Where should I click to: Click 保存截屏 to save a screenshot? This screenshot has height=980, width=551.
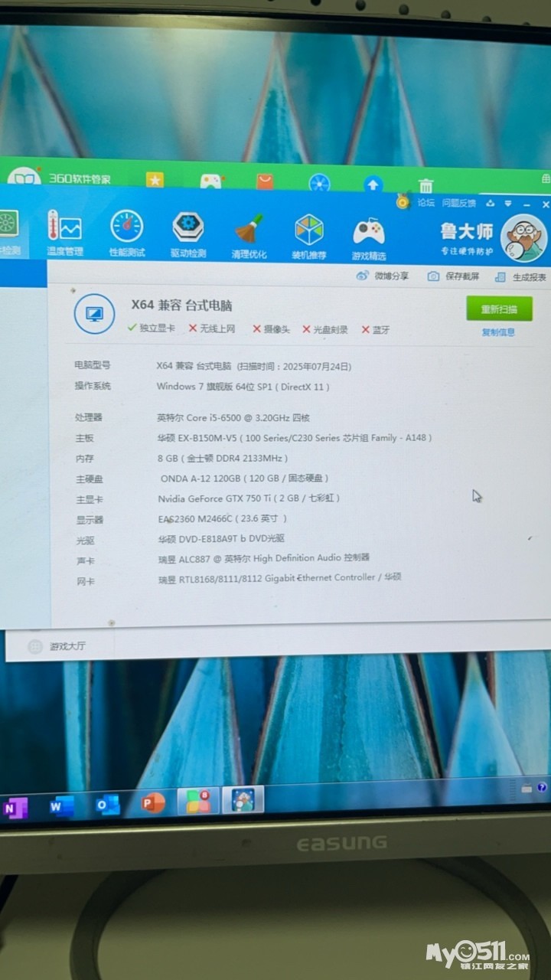[x=454, y=276]
